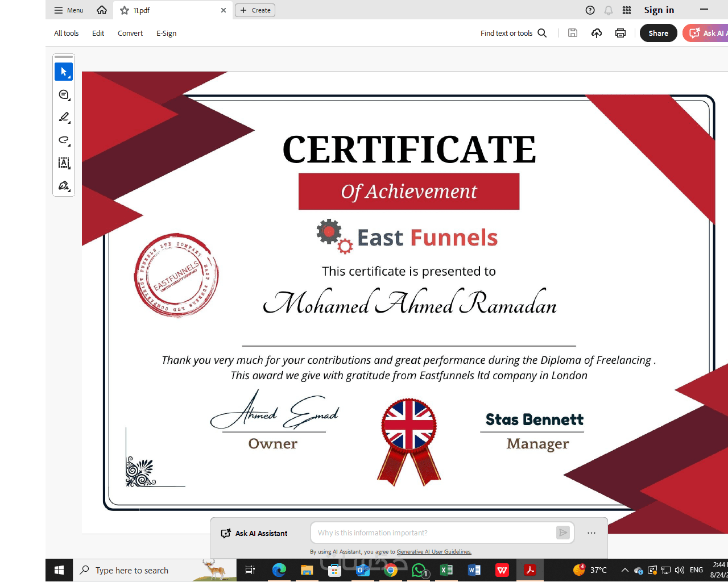
Task: Choose the Add comment tool
Action: point(64,94)
